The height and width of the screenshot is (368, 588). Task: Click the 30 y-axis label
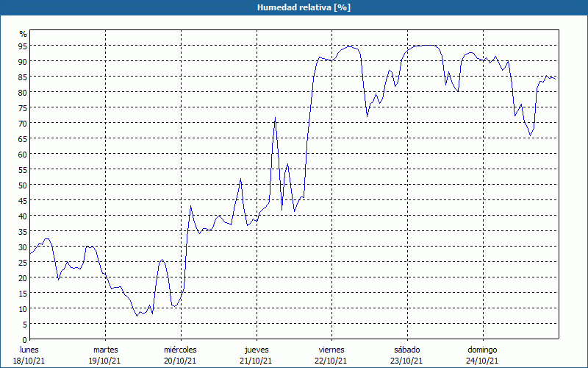tap(23, 247)
